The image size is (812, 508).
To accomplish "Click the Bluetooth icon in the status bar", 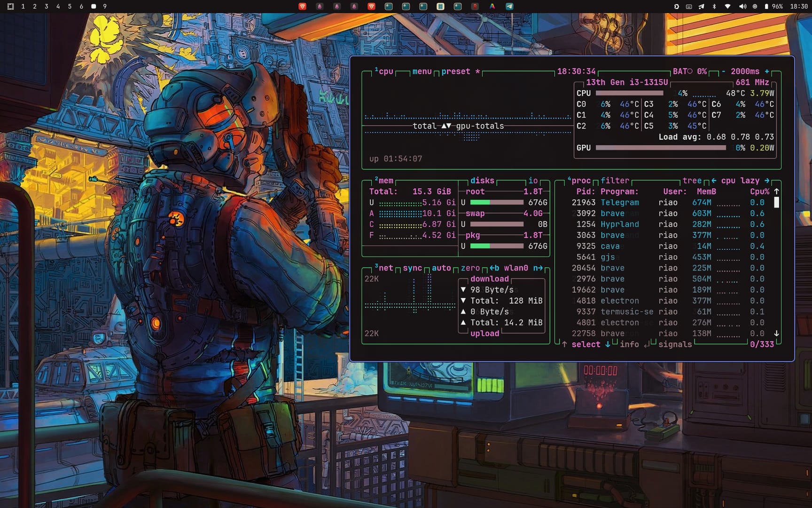I will [715, 7].
